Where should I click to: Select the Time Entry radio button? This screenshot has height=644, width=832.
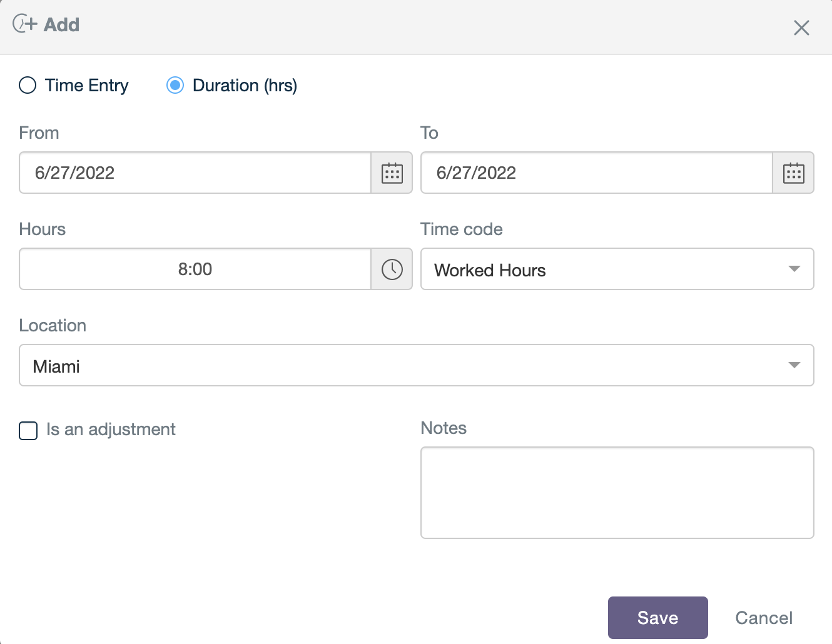[x=28, y=85]
